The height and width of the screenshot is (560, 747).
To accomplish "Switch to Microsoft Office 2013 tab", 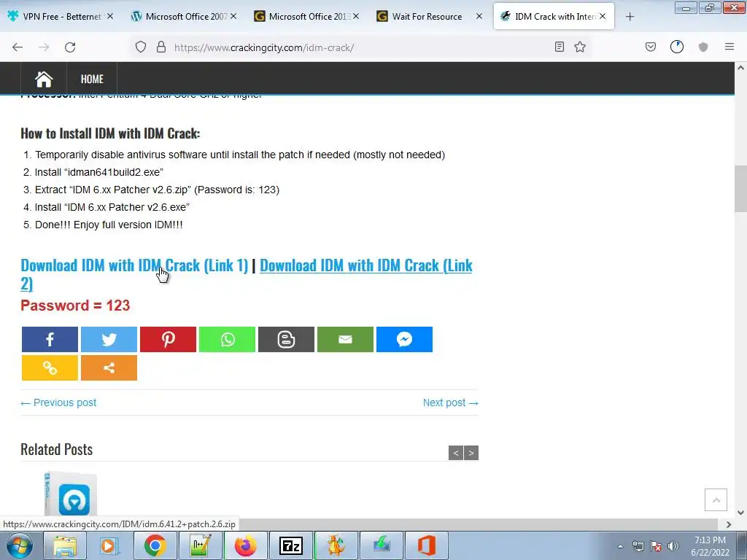I will [307, 16].
